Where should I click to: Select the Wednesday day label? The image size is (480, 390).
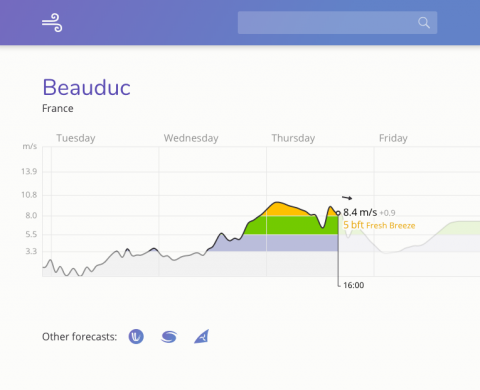(x=191, y=138)
